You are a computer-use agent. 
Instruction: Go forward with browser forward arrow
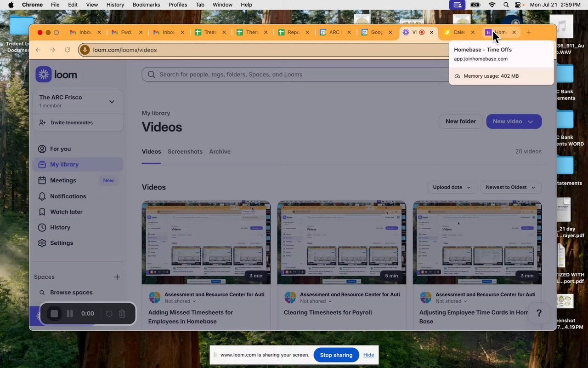pyautogui.click(x=52, y=50)
